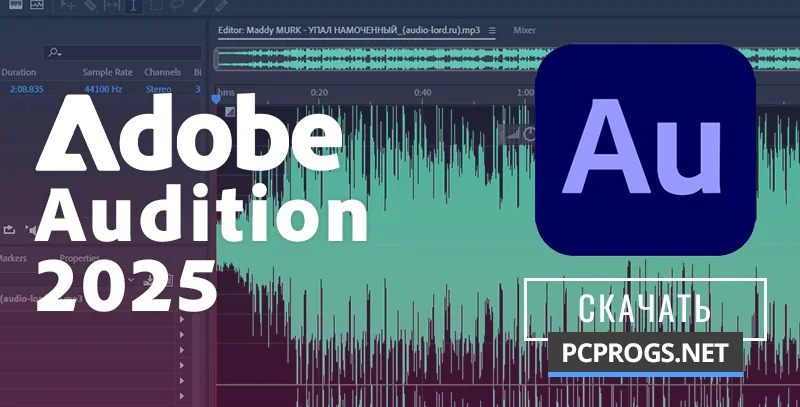Open the Markers tab
800x407 pixels.
coord(13,258)
